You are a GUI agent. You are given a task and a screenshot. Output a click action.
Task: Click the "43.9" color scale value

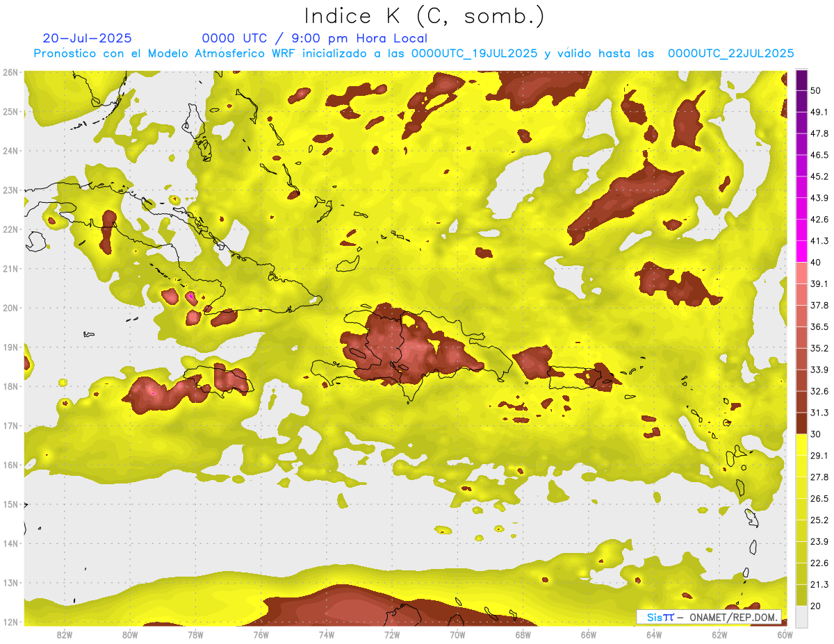click(819, 198)
